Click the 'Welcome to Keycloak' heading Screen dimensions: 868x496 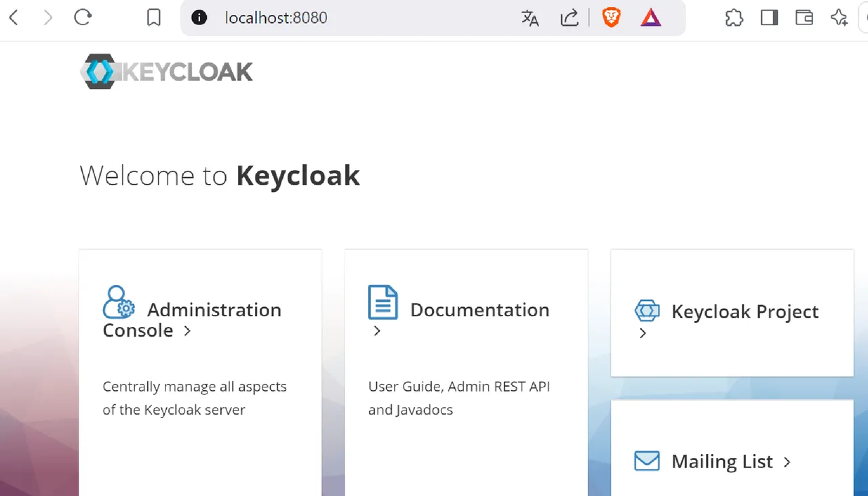(220, 176)
